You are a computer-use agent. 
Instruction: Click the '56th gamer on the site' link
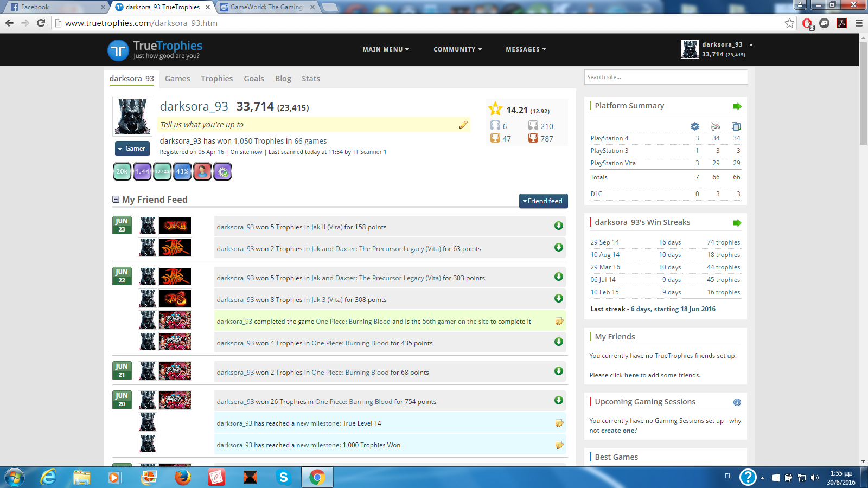click(x=455, y=322)
